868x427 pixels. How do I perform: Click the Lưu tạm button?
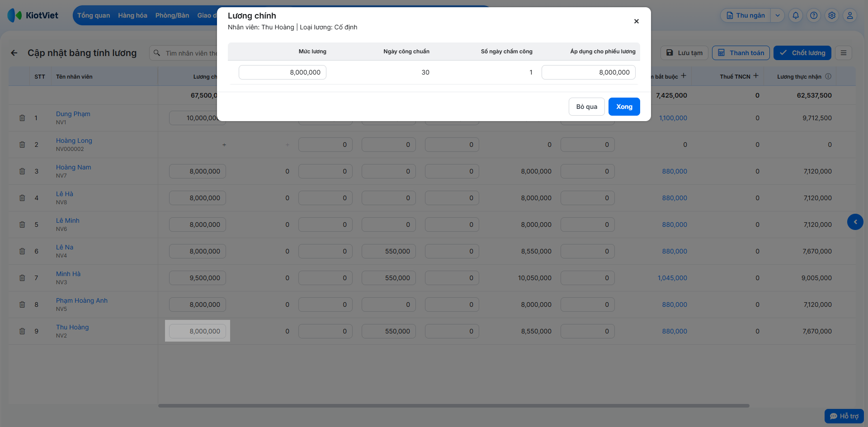pos(684,53)
